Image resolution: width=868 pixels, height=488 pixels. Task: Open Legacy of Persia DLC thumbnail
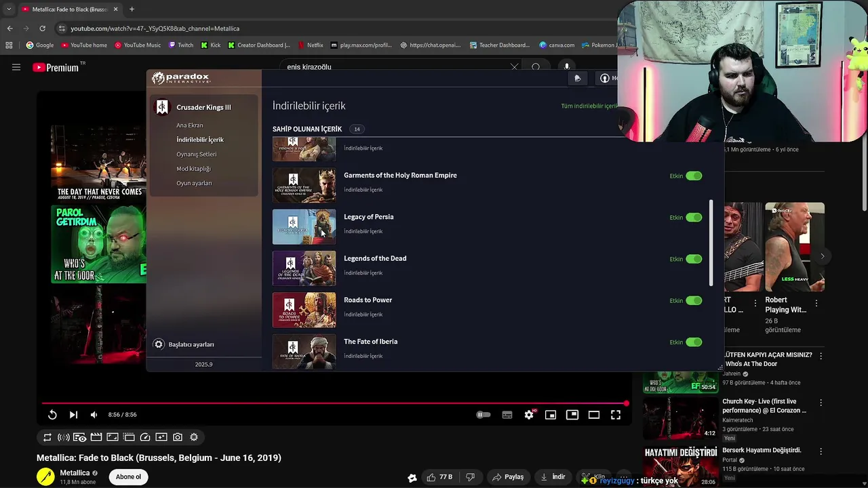tap(304, 227)
